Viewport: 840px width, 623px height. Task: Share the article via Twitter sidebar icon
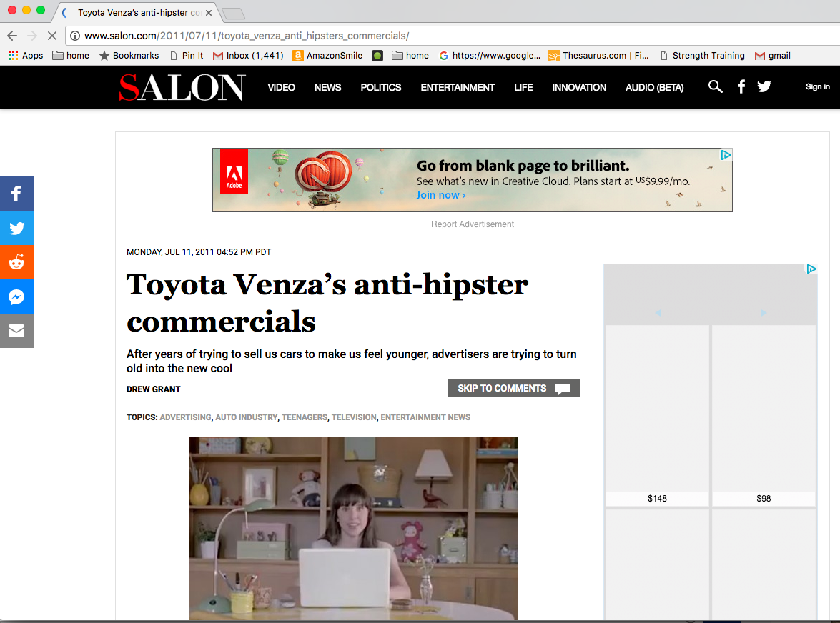[16, 228]
